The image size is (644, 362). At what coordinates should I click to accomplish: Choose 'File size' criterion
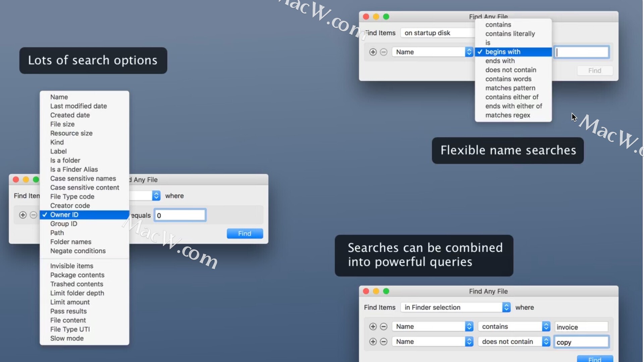[84, 124]
